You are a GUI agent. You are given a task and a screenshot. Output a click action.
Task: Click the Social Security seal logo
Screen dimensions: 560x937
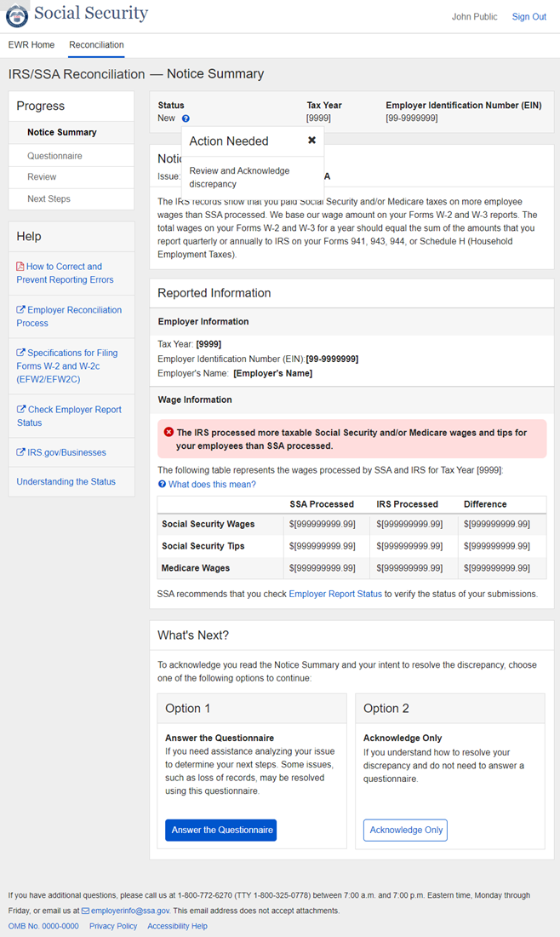(x=16, y=15)
